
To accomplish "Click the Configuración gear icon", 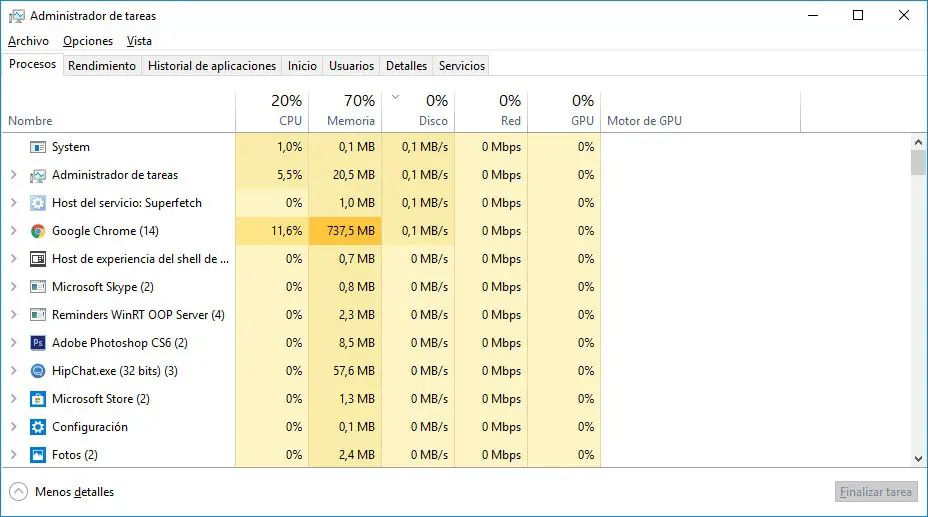I will click(x=38, y=427).
